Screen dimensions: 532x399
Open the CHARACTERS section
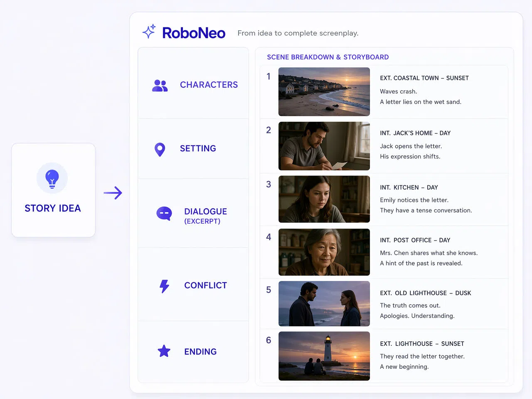[x=193, y=84]
